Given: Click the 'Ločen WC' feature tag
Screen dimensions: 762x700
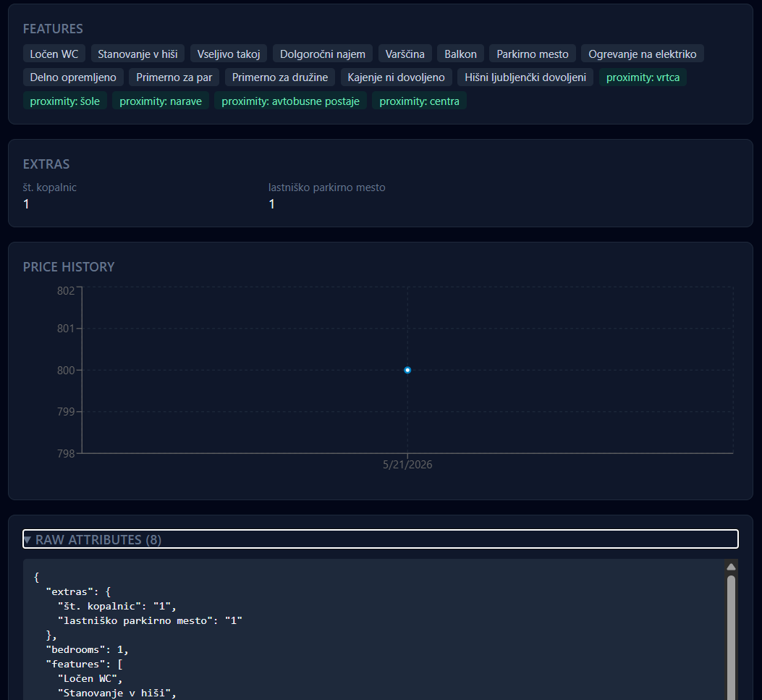Looking at the screenshot, I should (x=54, y=54).
